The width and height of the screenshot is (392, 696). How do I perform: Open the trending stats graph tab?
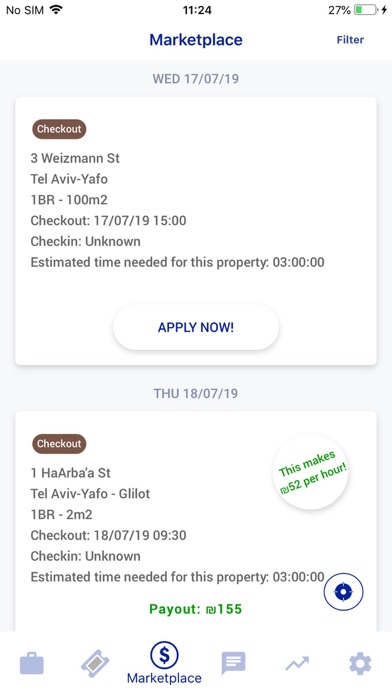pos(297,664)
